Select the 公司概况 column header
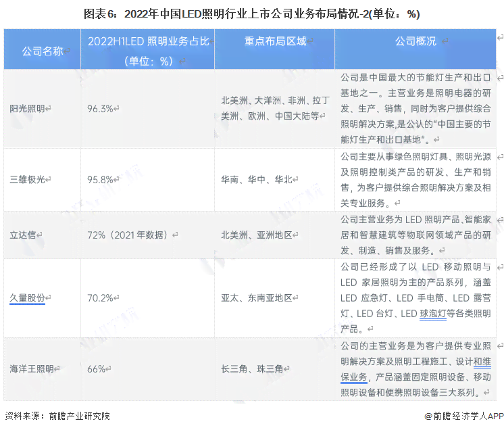504x430 pixels. pos(415,41)
